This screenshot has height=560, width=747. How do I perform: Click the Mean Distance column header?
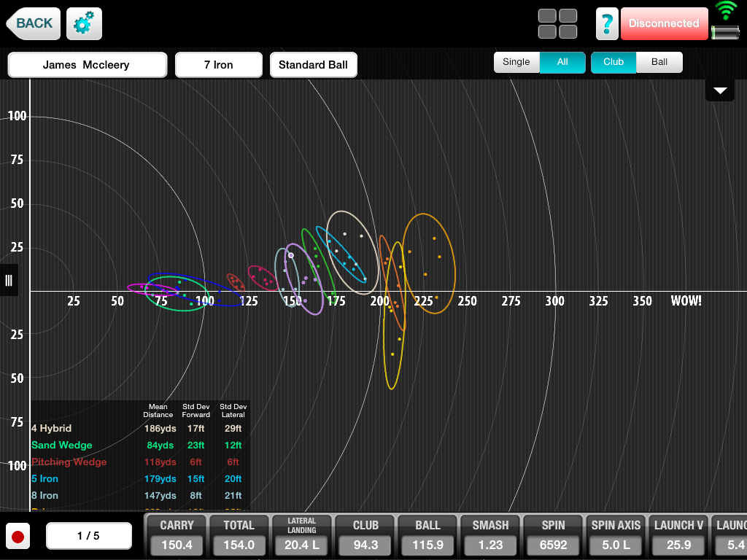(158, 411)
